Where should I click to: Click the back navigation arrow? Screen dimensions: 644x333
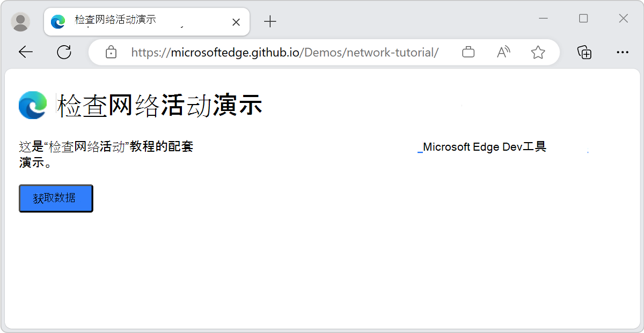(26, 51)
